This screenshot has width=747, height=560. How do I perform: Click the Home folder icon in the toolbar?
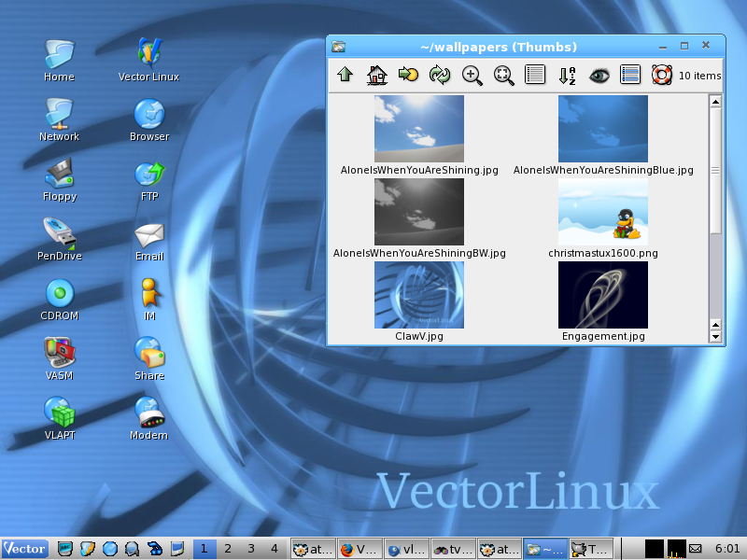coord(376,76)
